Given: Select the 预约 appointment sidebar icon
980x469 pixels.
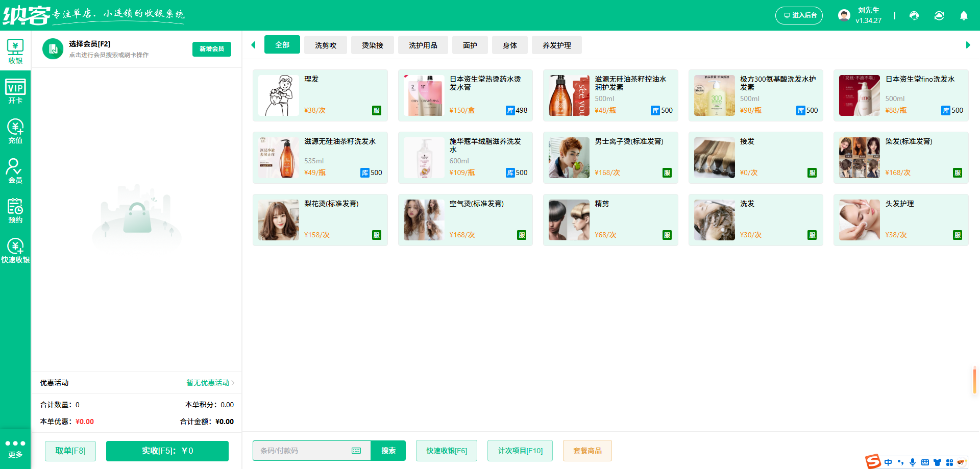Looking at the screenshot, I should (15, 210).
